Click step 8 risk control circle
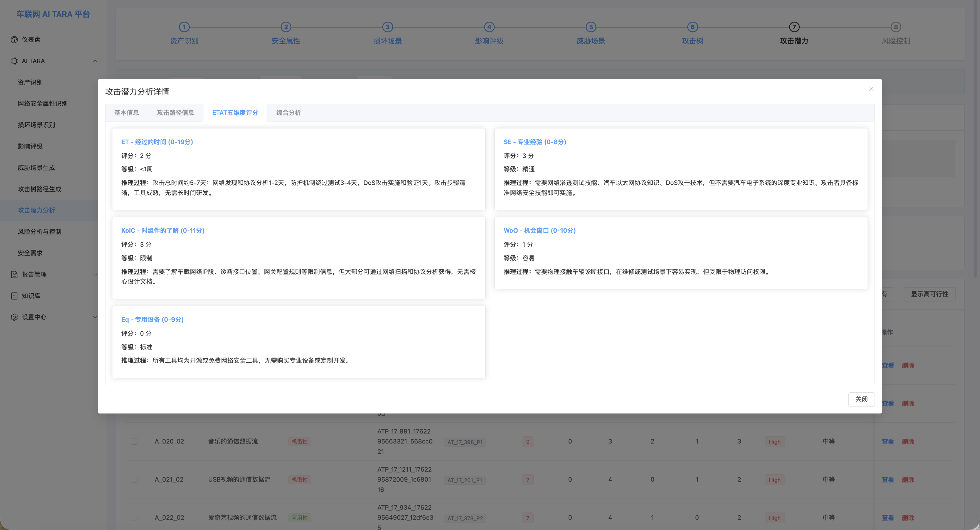Screen dimensions: 980x530 895,27
